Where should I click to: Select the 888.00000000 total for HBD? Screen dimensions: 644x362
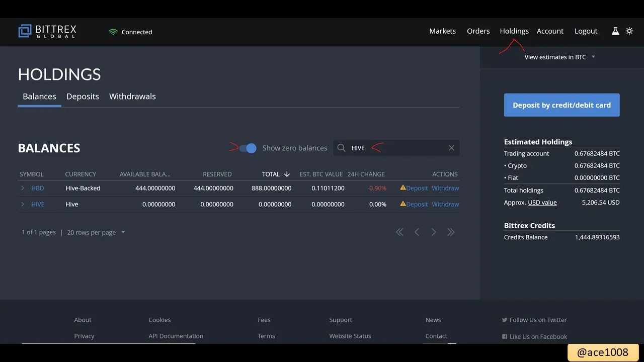click(271, 188)
